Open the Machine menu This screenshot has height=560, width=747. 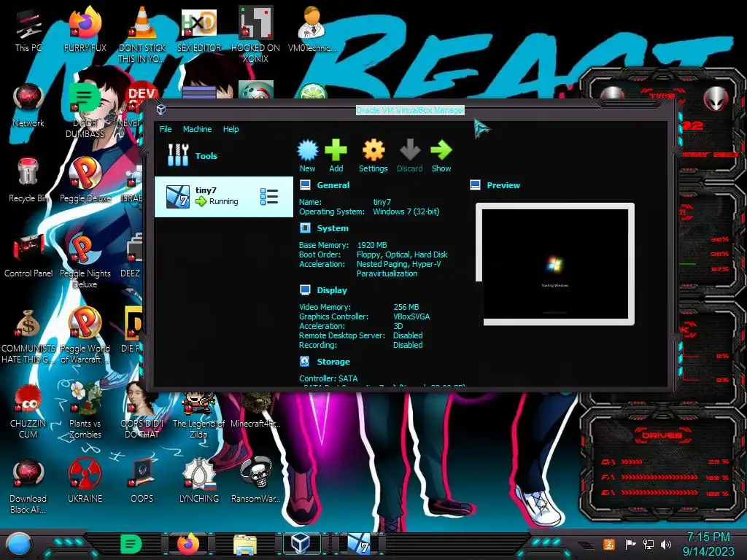tap(197, 129)
